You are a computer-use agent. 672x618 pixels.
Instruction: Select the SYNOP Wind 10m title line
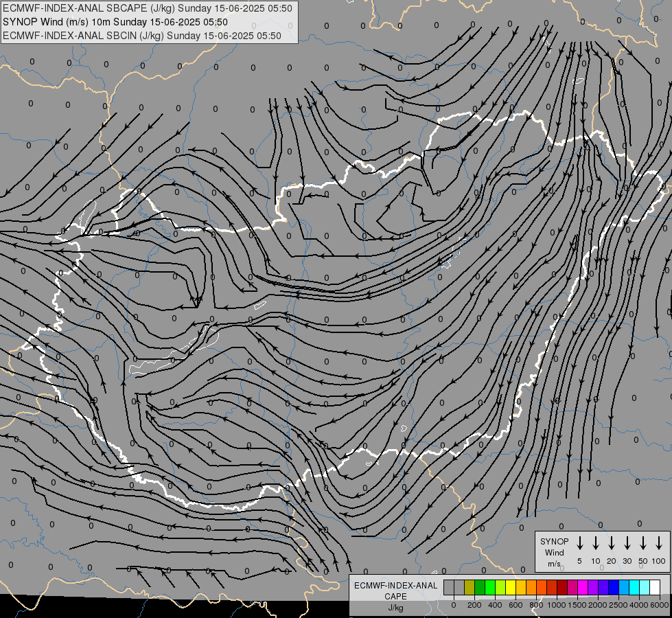115,22
